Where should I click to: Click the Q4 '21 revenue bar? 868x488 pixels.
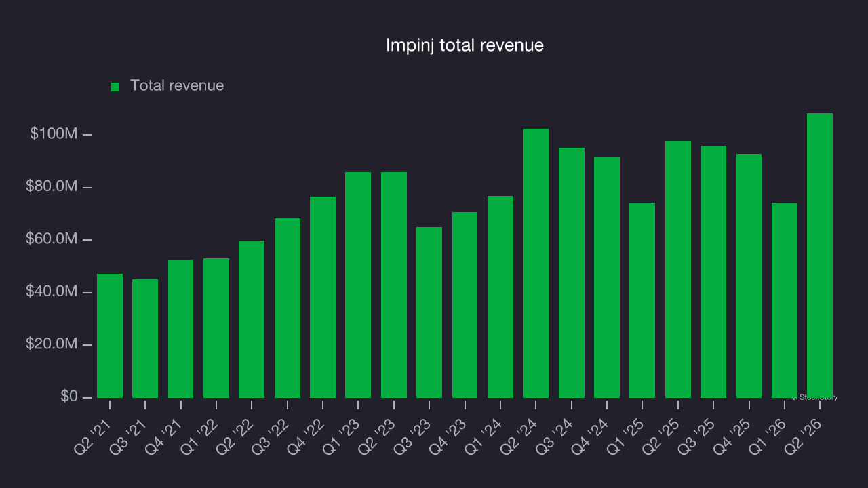tap(180, 329)
